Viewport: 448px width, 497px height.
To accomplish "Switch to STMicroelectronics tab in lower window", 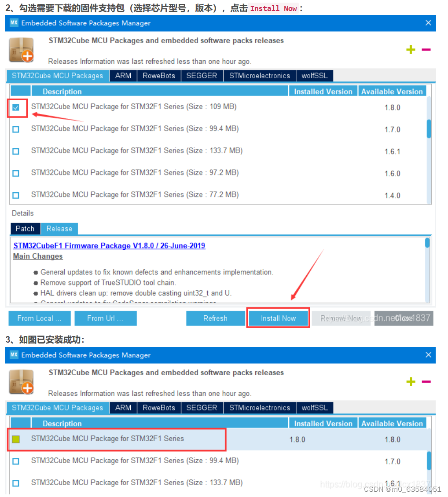I will (x=260, y=408).
